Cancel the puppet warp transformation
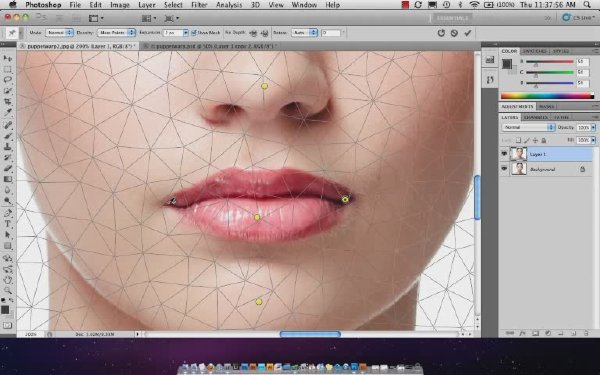Viewport: 600px width, 375px height. (454, 33)
